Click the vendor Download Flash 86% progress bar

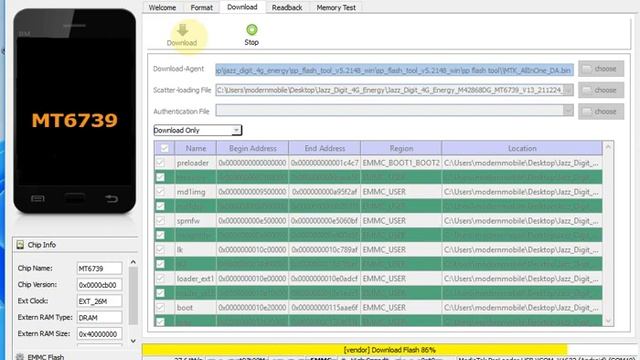[x=389, y=350]
